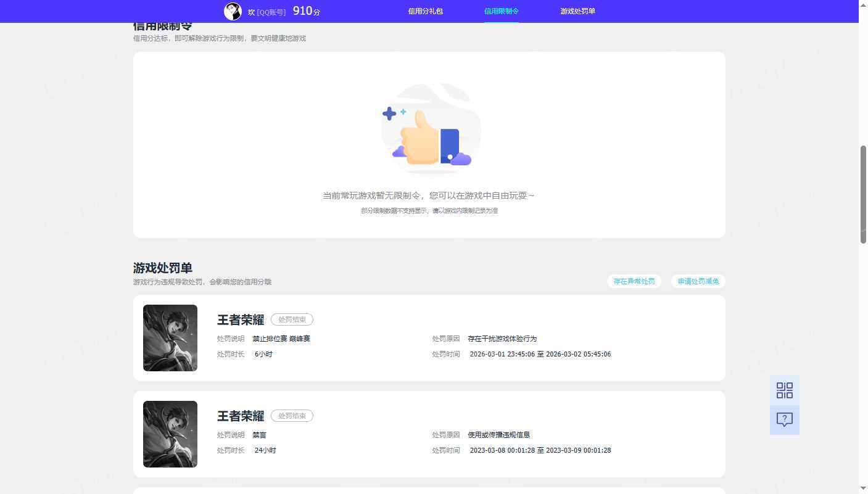Click the 6小时 duration value

pyautogui.click(x=263, y=354)
